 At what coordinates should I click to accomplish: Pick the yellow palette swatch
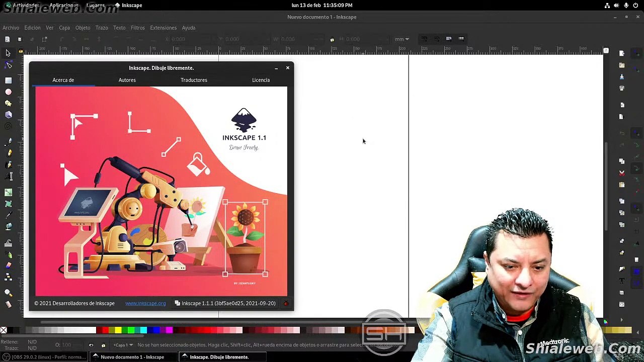click(118, 330)
